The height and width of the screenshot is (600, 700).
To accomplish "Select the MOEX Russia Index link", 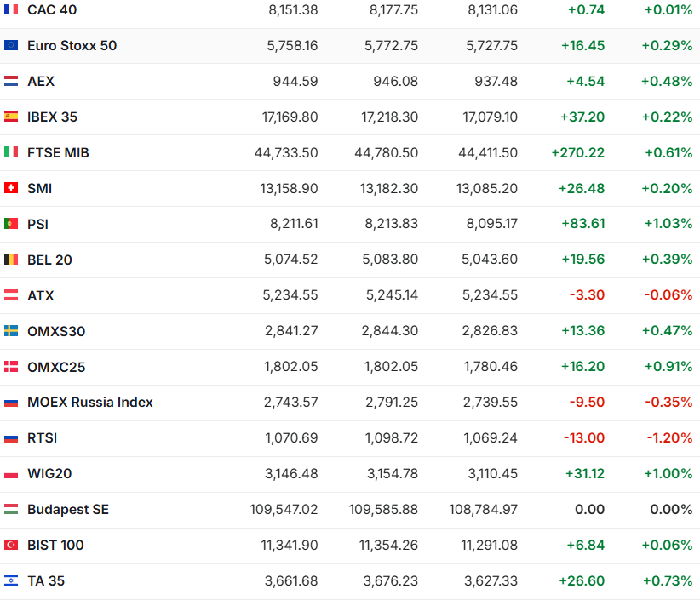I will 89,402.
